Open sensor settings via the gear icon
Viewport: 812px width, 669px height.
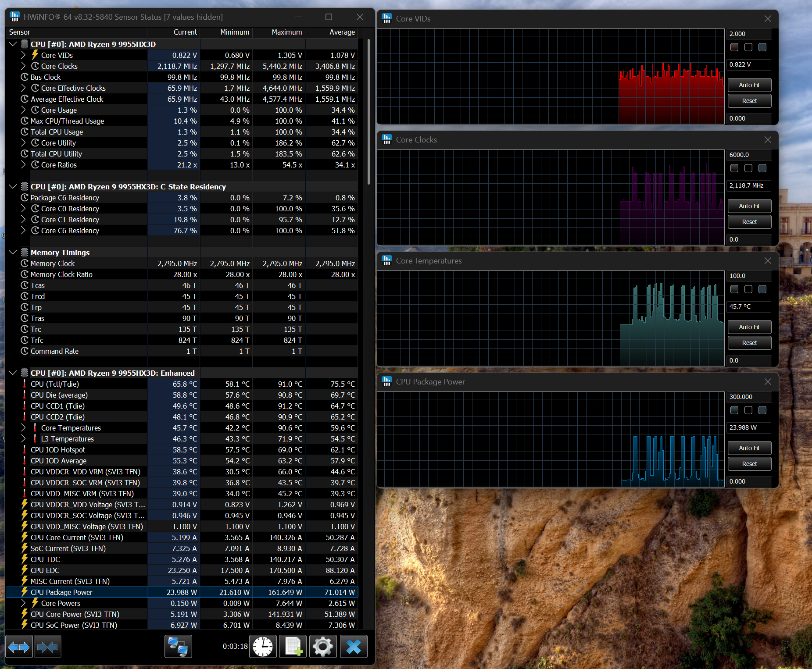pos(323,647)
